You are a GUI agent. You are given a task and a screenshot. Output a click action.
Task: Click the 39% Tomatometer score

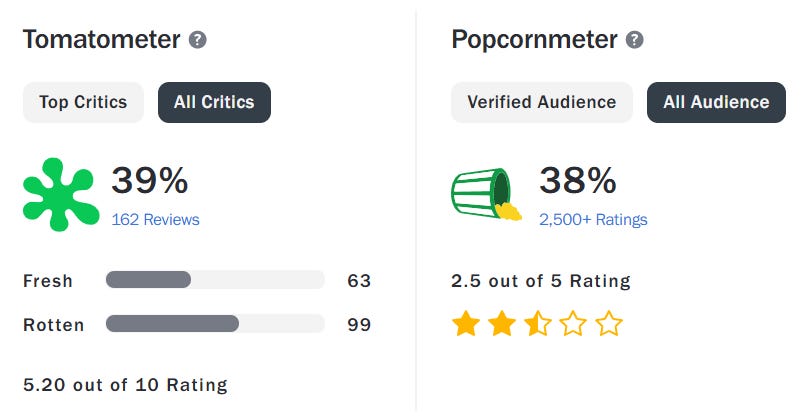click(x=149, y=180)
